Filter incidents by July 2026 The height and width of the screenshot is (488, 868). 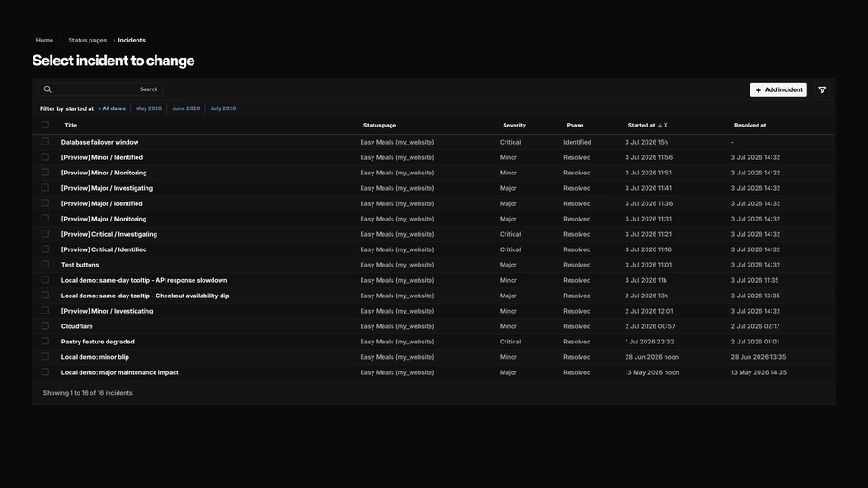click(x=223, y=108)
